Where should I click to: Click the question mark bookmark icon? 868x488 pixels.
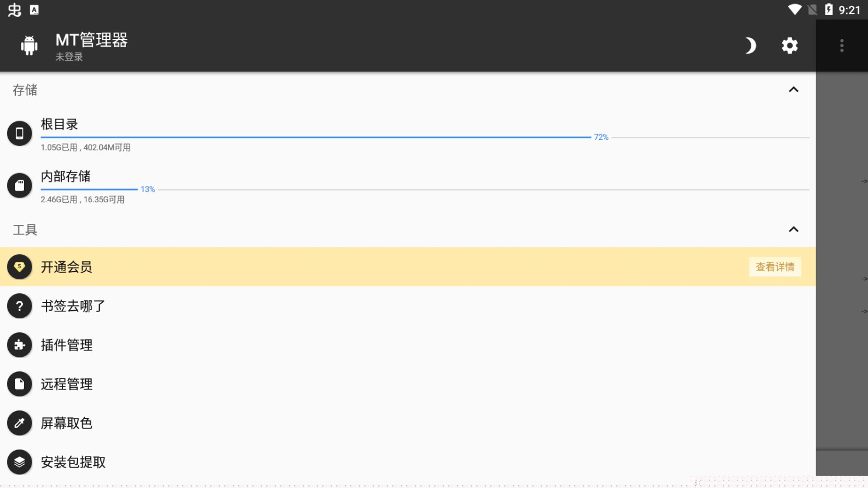pyautogui.click(x=19, y=306)
